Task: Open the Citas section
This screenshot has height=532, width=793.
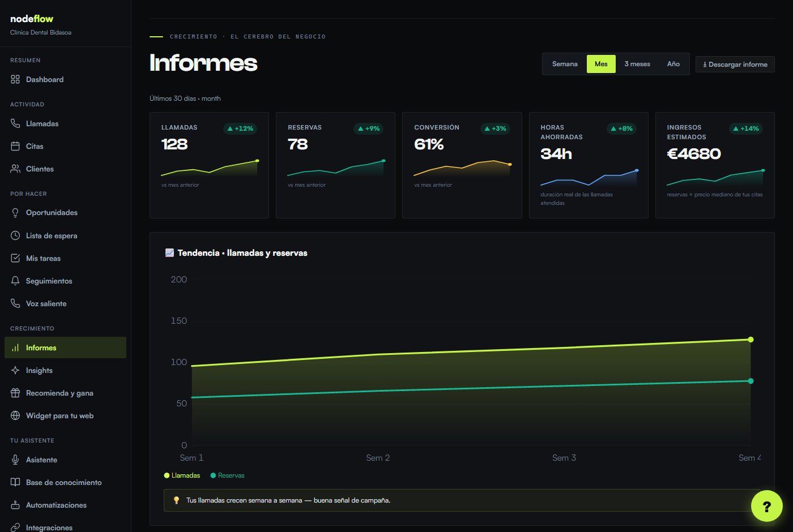Action: click(65, 146)
